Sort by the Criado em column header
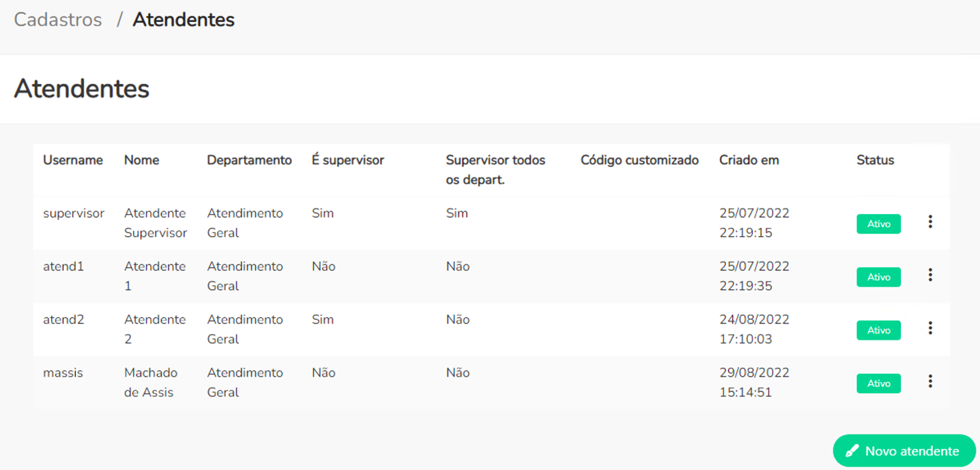Screen dimensions: 980x470 pyautogui.click(x=749, y=160)
